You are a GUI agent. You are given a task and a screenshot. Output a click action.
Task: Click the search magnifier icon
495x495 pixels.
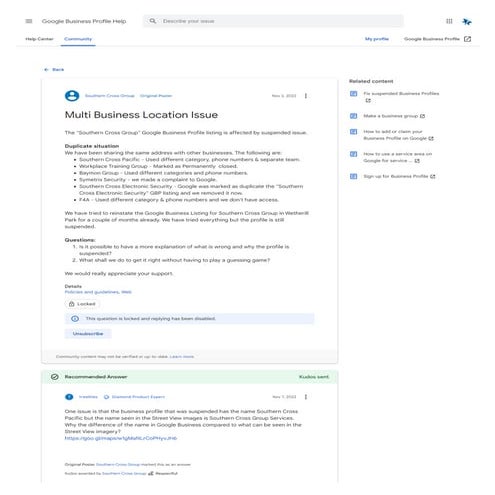pyautogui.click(x=152, y=21)
